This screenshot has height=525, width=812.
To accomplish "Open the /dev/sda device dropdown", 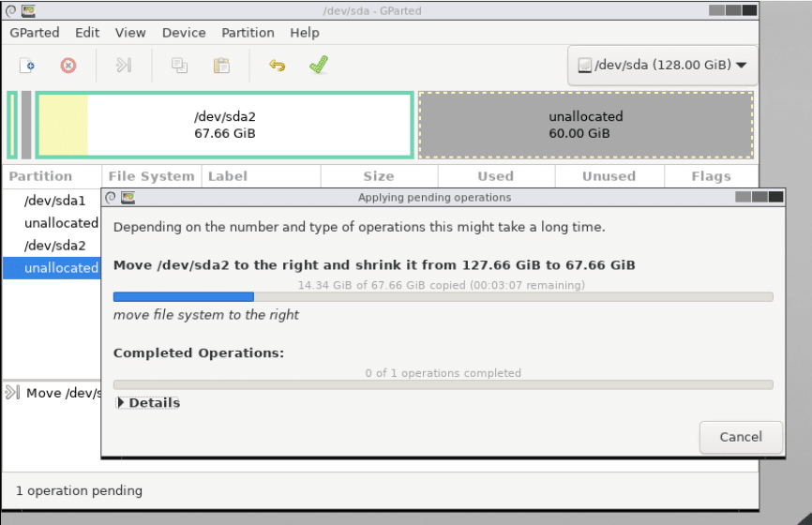I will coord(662,66).
